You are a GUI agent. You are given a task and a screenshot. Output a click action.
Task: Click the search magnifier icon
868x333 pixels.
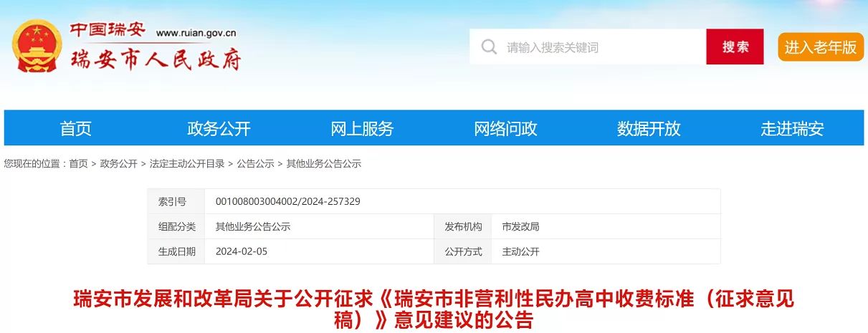point(489,47)
